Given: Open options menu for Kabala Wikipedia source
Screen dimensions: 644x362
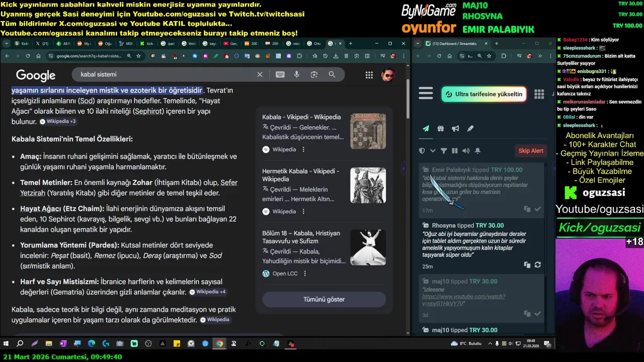Looking at the screenshot, I should coord(303,150).
